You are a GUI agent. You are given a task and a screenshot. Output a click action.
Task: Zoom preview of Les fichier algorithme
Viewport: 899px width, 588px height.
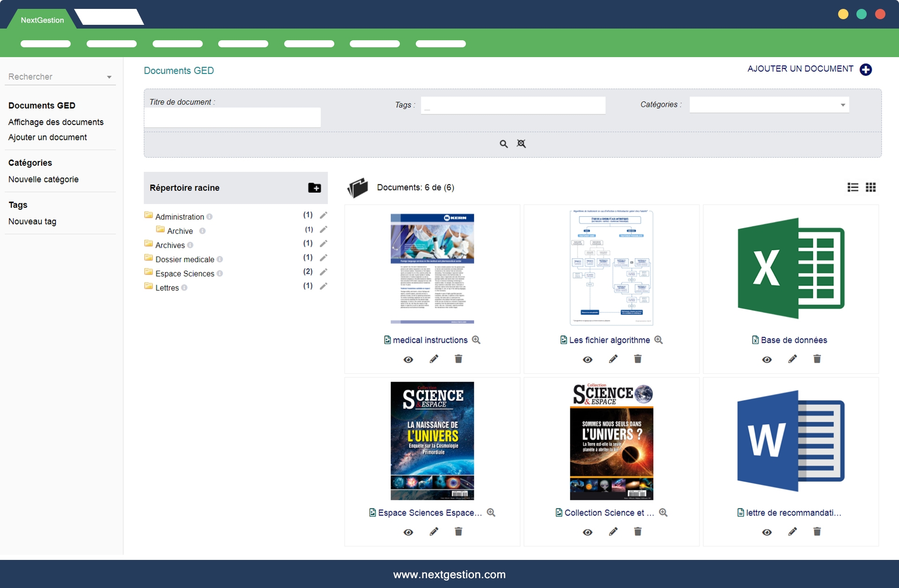pyautogui.click(x=658, y=340)
